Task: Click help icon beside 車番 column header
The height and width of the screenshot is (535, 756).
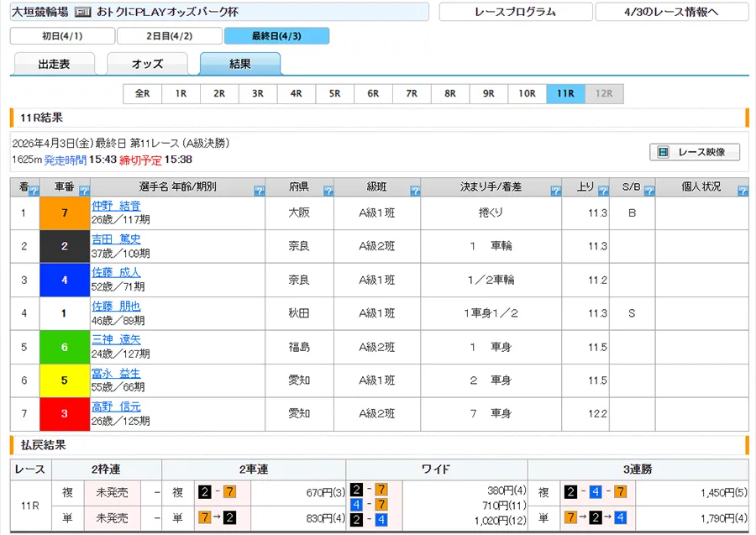Action: pyautogui.click(x=84, y=191)
